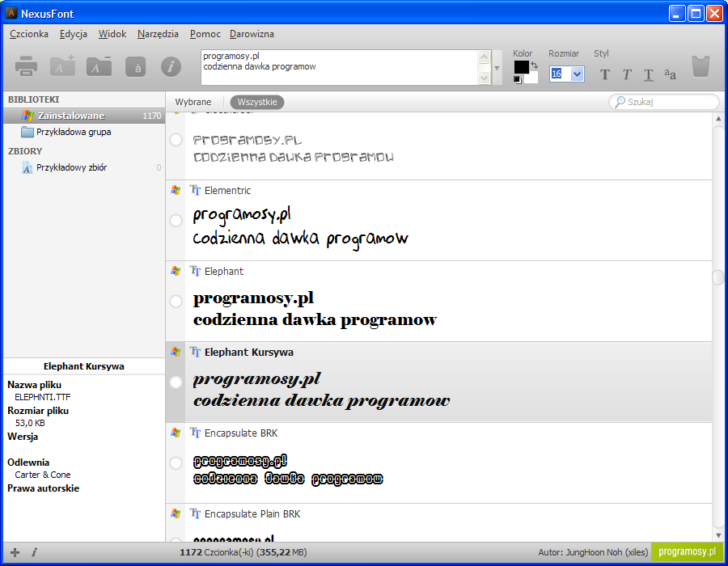Click the 53,0 KB file size value
This screenshot has height=566, width=728.
click(x=30, y=423)
